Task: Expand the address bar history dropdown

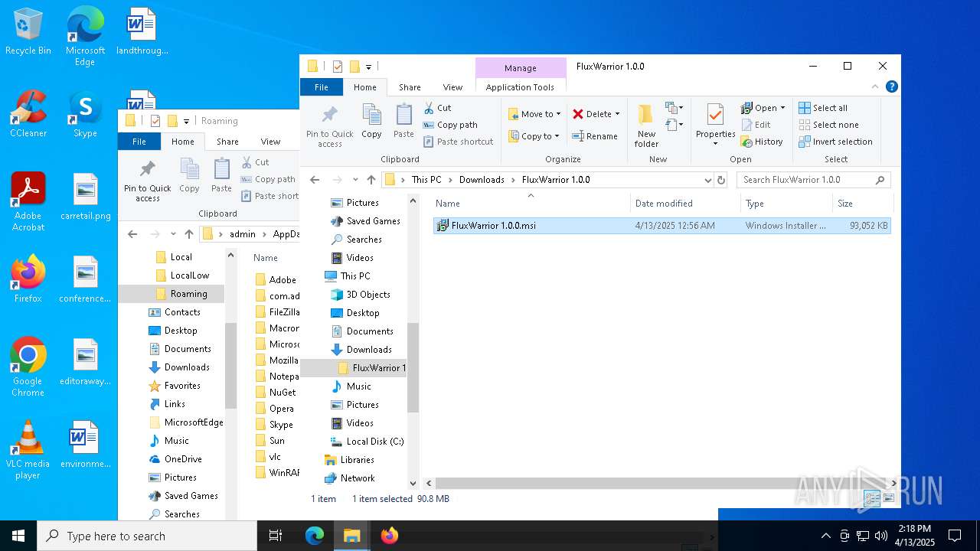Action: click(x=707, y=180)
